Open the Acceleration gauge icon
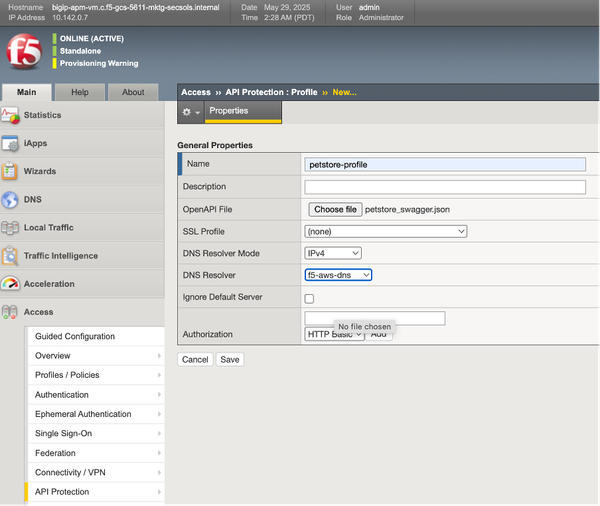Viewport: 600px width, 506px height. pos(10,283)
